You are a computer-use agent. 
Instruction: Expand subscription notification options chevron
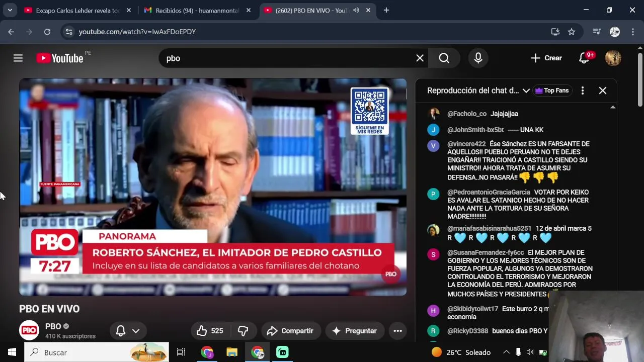click(x=136, y=331)
